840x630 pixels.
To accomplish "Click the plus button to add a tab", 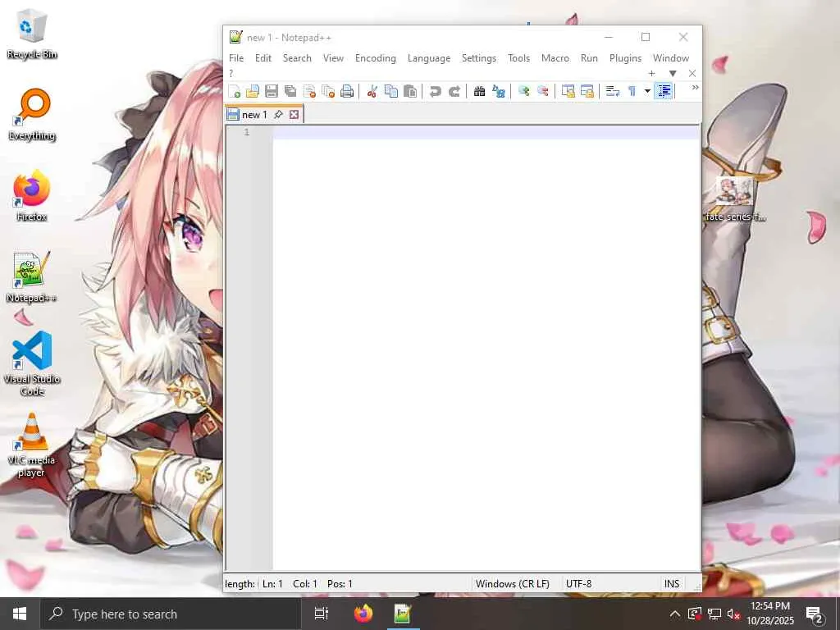I will point(651,73).
